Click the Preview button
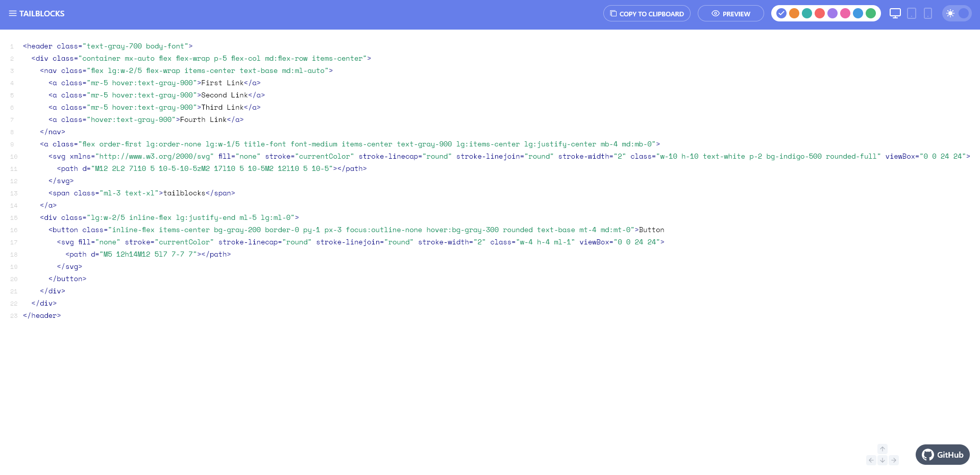Screen dimensions: 980x475 (x=731, y=14)
